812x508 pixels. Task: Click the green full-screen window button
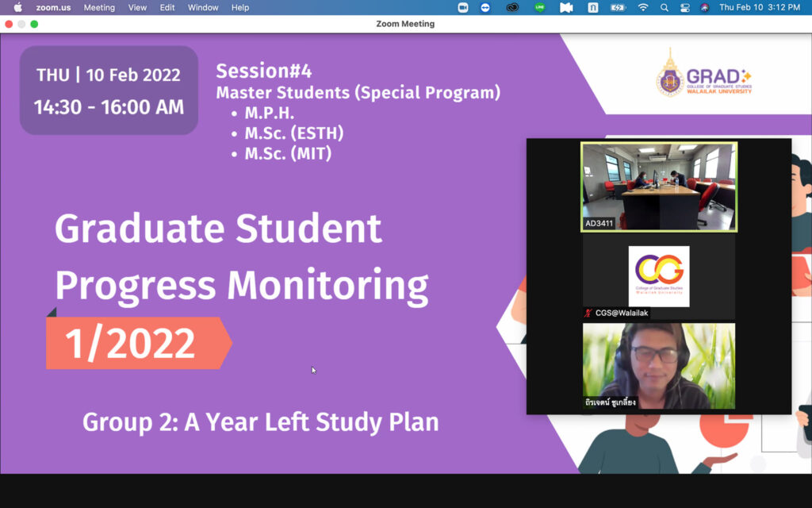(x=34, y=24)
